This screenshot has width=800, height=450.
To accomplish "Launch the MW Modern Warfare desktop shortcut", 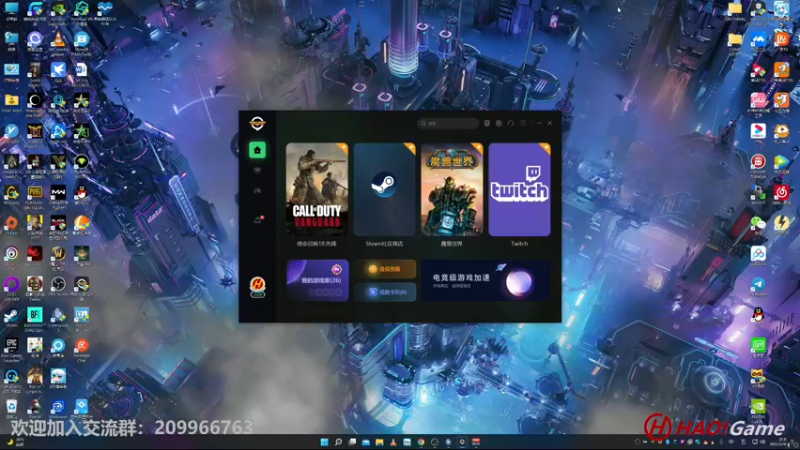I will click(x=58, y=197).
